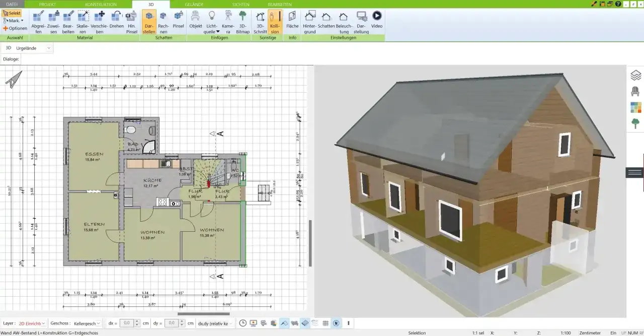
Task: Open Hintergrund settings
Action: (x=310, y=22)
